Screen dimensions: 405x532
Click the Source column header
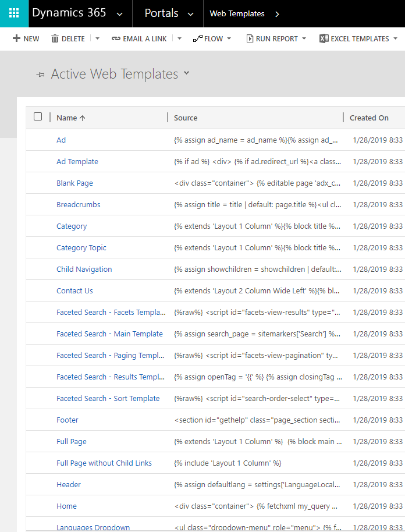pos(186,118)
